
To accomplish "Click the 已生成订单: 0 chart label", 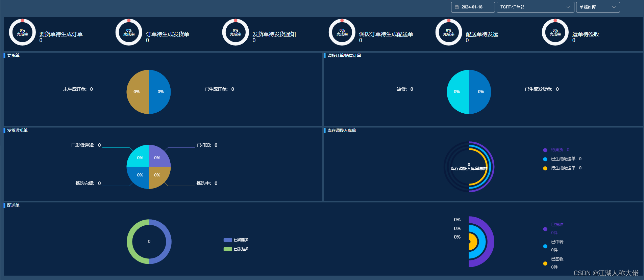I will [x=219, y=89].
